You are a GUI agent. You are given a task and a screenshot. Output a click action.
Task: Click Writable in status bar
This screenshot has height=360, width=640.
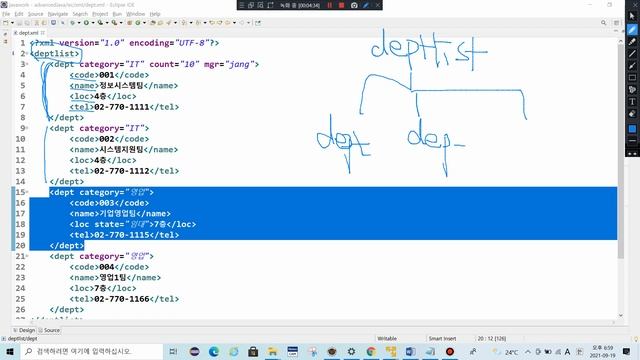coord(387,339)
